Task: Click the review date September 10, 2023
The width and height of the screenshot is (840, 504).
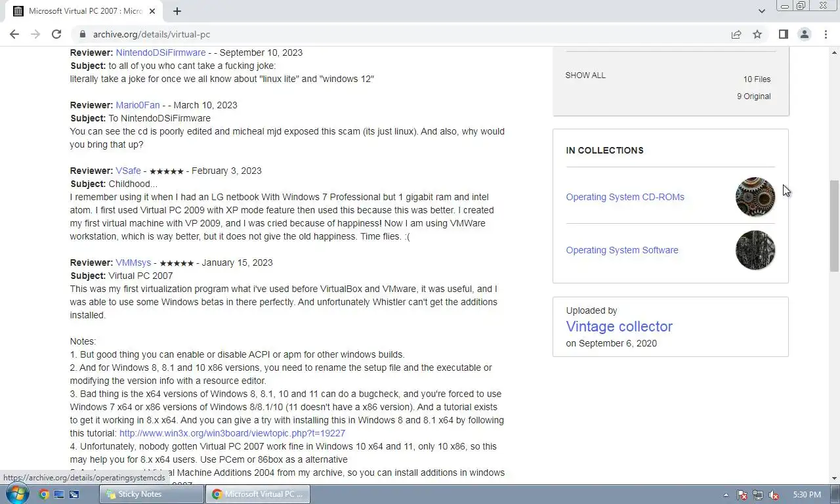Action: (261, 52)
